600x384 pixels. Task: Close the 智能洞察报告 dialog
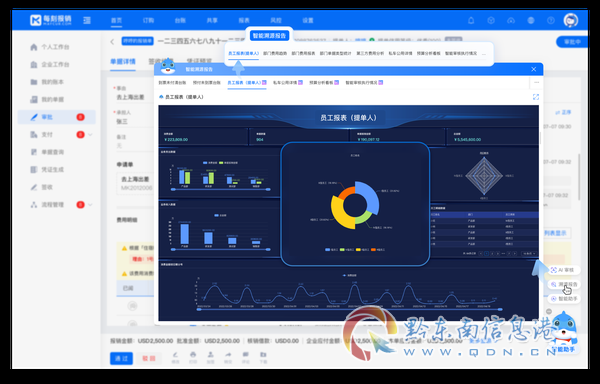click(534, 69)
